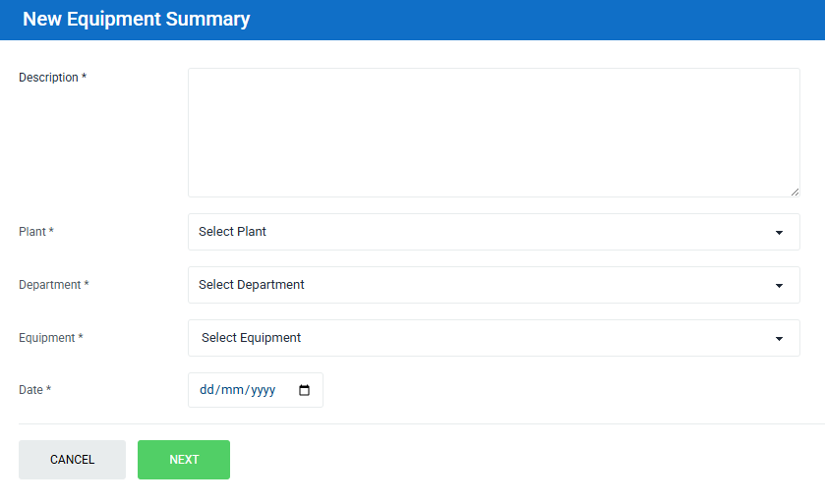Grab the Description textarea resize handle
825x504 pixels.
point(795,192)
